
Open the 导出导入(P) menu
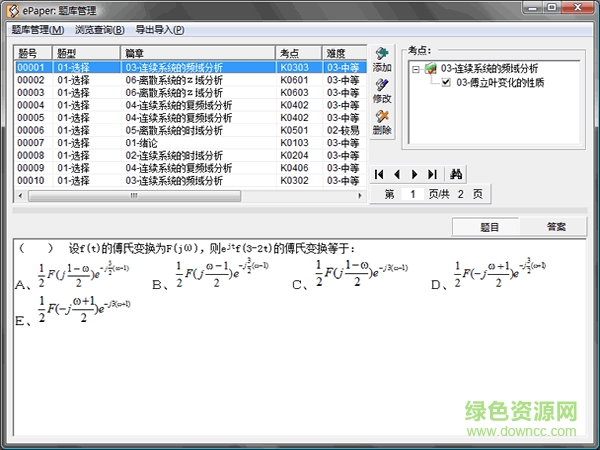pos(160,30)
